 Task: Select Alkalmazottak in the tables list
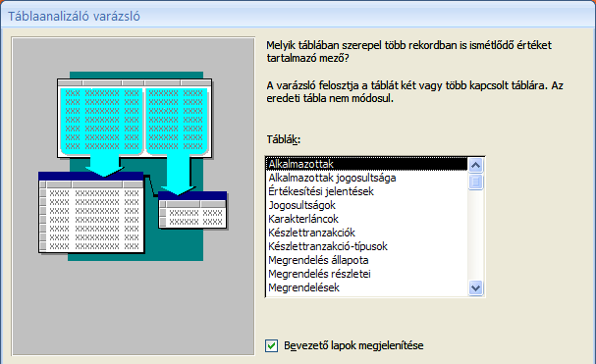(x=367, y=164)
